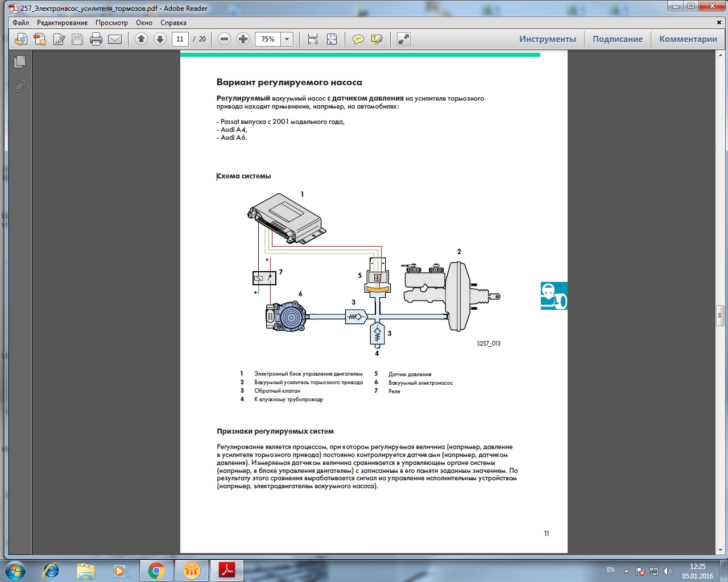Select the highlight text tool
Image resolution: width=728 pixels, height=582 pixels.
pos(377,39)
